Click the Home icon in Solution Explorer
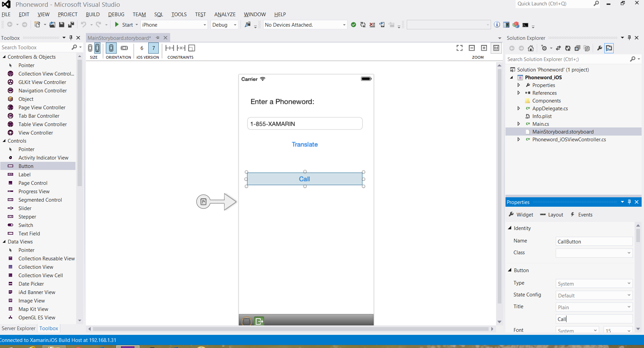This screenshot has width=644, height=348. tap(531, 48)
